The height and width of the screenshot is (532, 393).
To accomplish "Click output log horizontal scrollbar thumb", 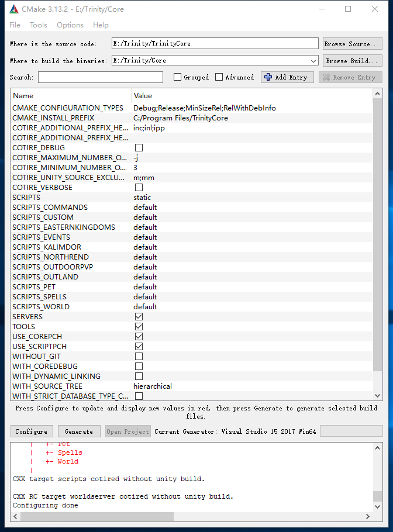I will click(97, 516).
